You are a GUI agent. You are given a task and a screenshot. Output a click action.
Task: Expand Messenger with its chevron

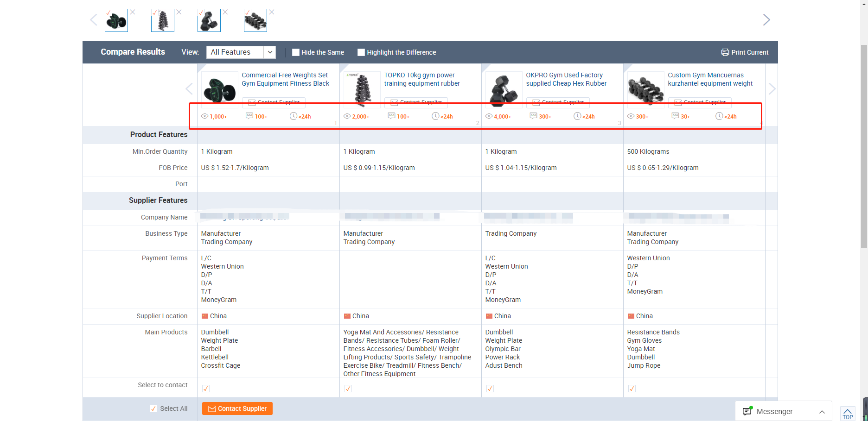coord(822,412)
